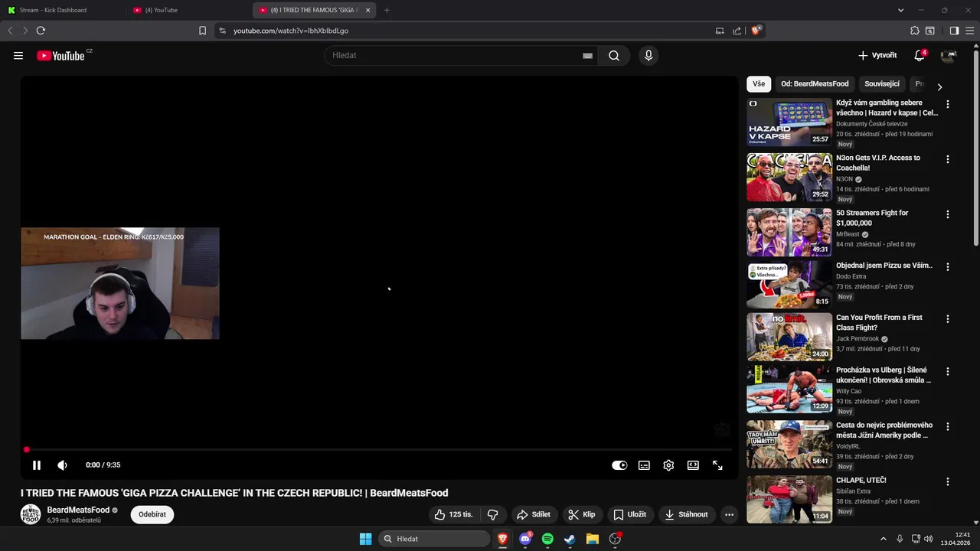Image resolution: width=980 pixels, height=551 pixels.
Task: Mute the video volume
Action: [x=62, y=465]
